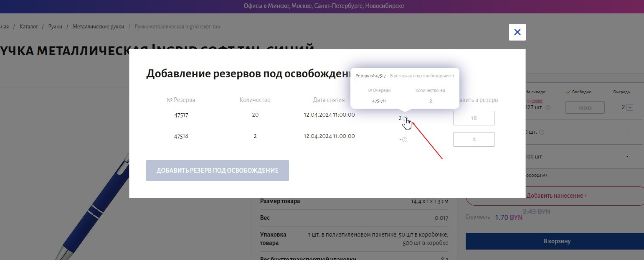Click the pink 20000 incoming stock badge
The height and width of the screenshot is (260, 644).
535,101
